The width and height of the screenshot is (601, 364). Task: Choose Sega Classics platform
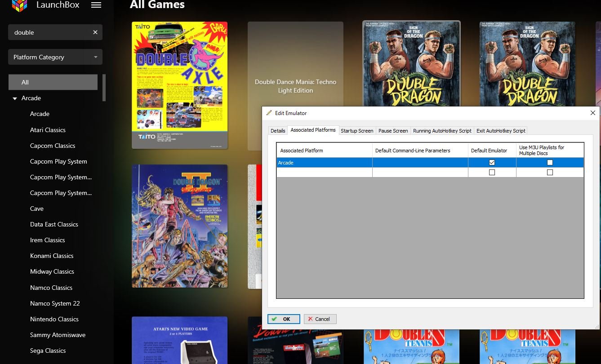click(48, 351)
